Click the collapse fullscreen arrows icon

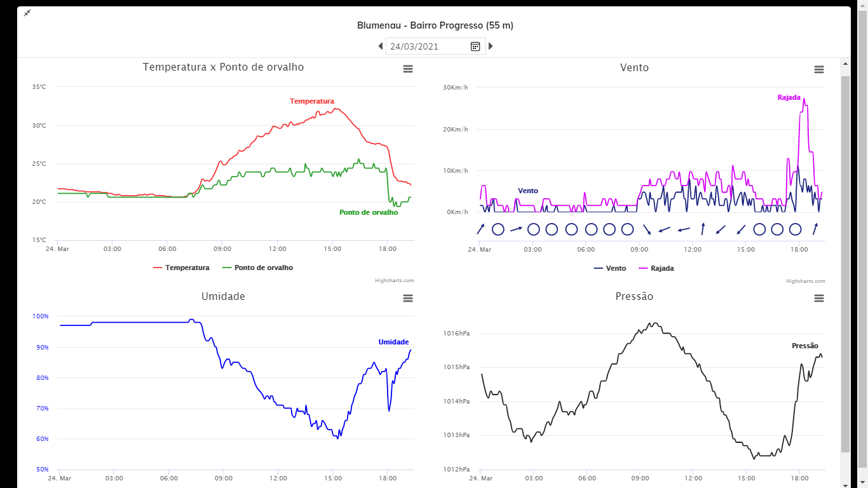pos(27,13)
